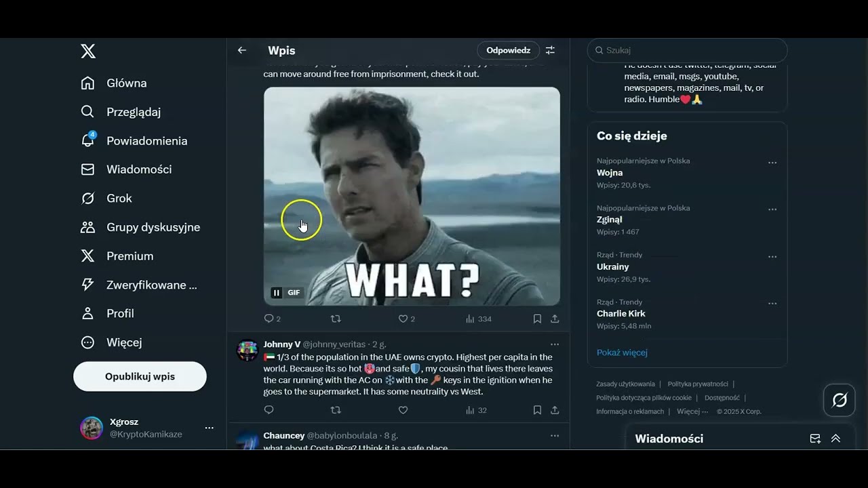Repost the GIF post

tap(336, 319)
